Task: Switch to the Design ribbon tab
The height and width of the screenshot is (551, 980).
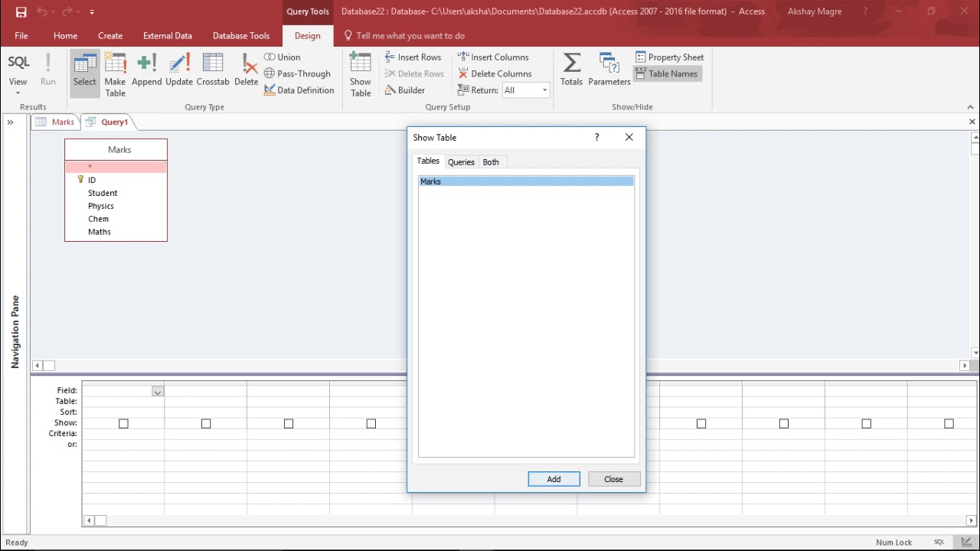Action: (x=308, y=36)
